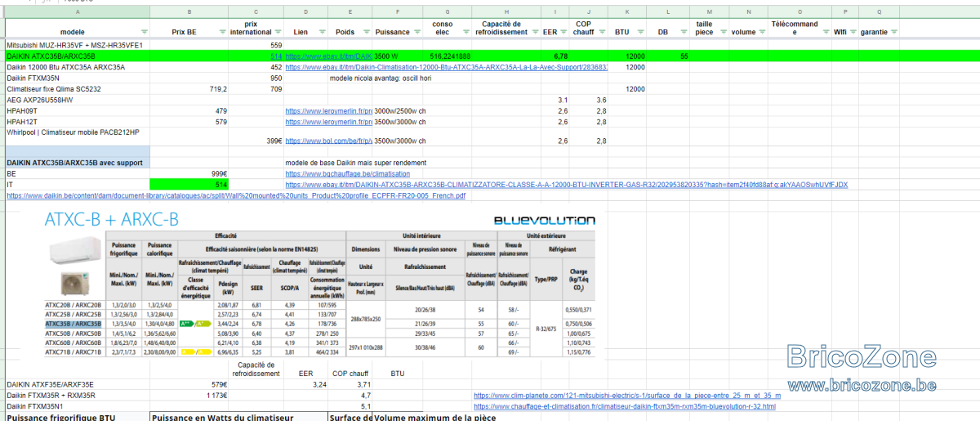
Task: Open the Télécommande column filter
Action: (826, 31)
